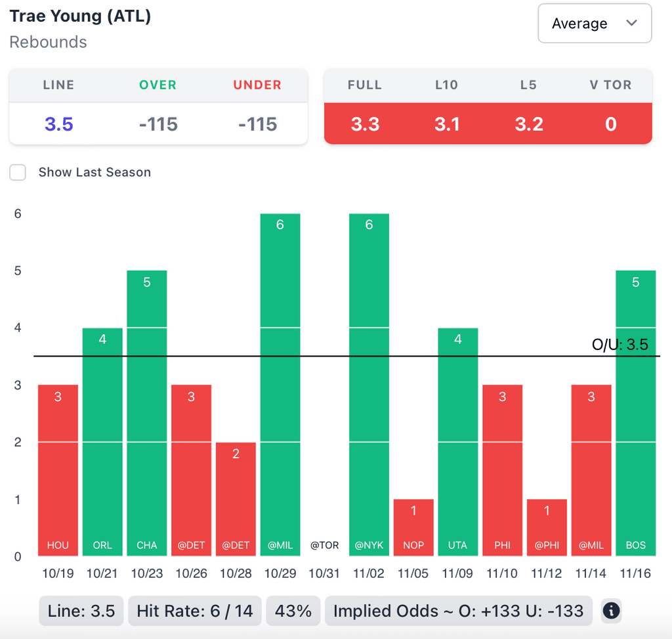
Task: Click the UNDER column header
Action: tap(257, 85)
